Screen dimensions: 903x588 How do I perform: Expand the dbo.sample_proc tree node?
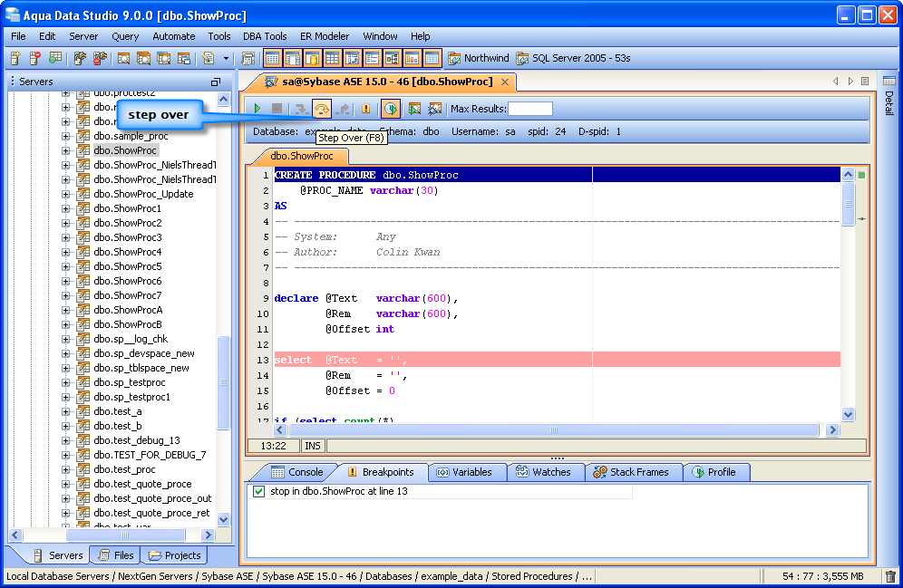(65, 137)
